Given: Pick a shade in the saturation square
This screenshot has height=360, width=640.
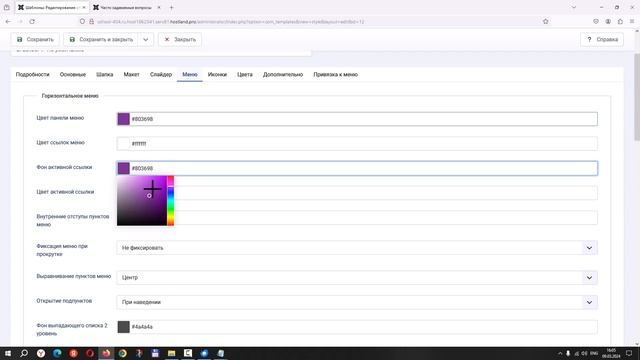Looking at the screenshot, I should (142, 201).
